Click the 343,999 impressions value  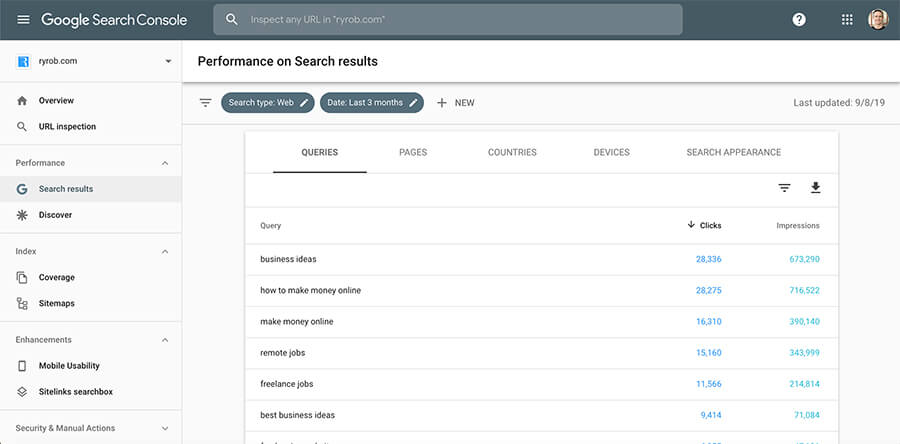[x=804, y=353]
